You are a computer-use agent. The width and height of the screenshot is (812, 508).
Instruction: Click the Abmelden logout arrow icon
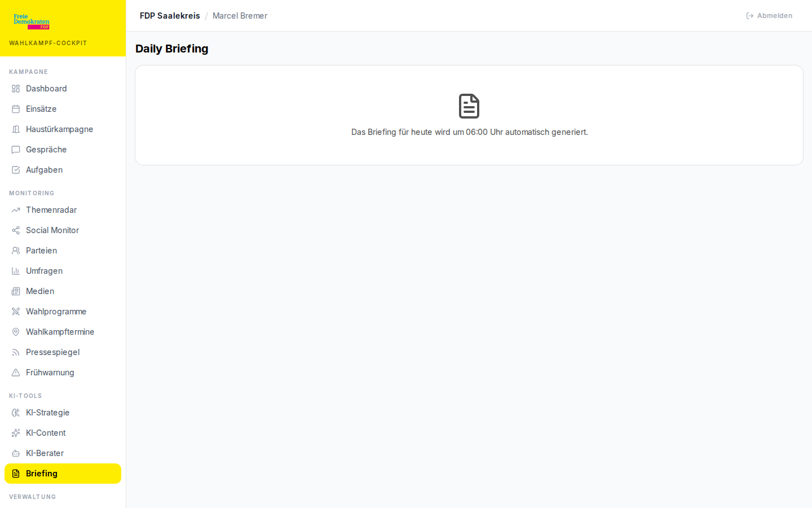pos(750,16)
